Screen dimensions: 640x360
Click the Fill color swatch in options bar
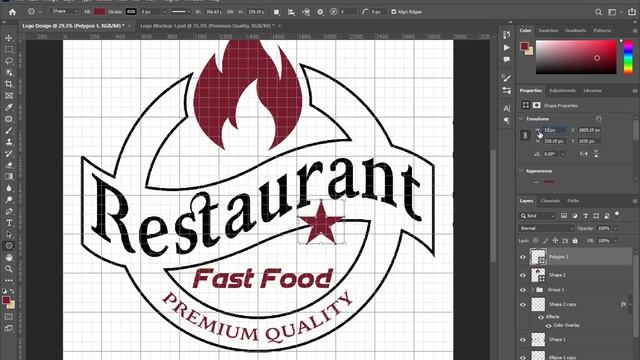(99, 12)
